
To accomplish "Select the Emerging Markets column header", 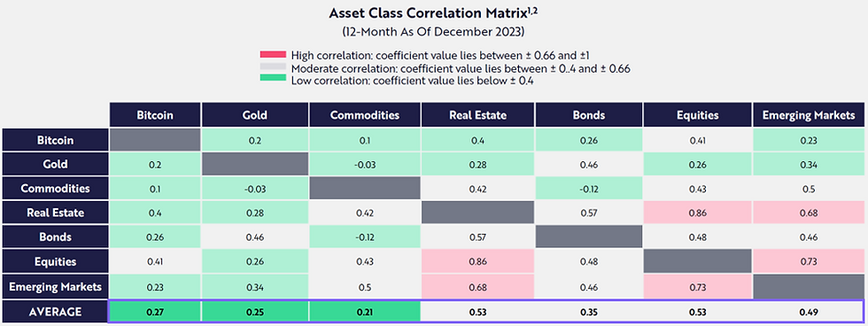I will click(x=809, y=115).
